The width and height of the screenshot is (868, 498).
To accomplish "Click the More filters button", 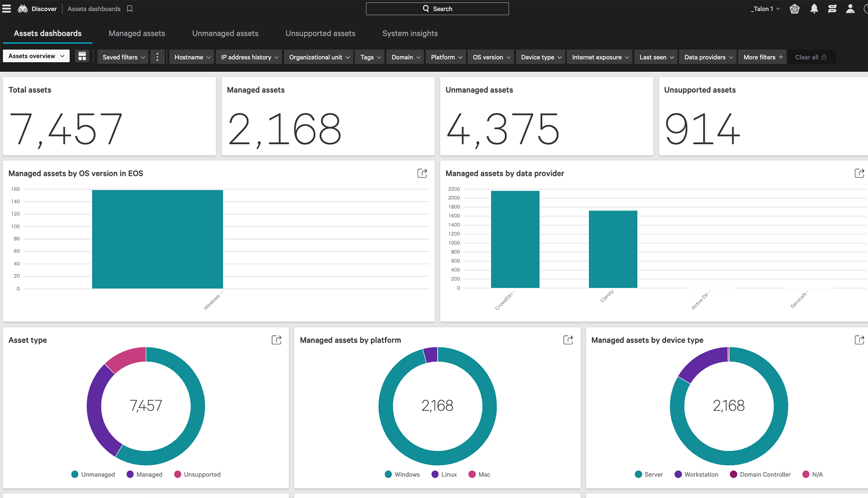I will tap(763, 57).
